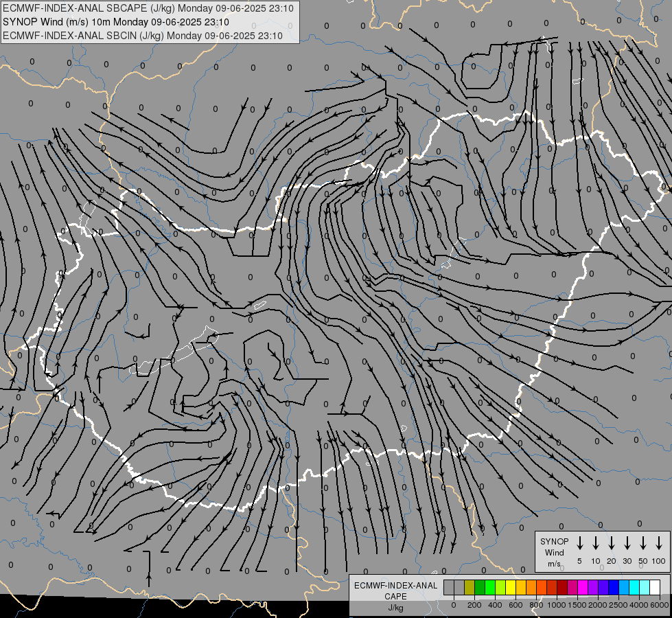Pick the dark red CAPE swatch near 1000

point(562,588)
